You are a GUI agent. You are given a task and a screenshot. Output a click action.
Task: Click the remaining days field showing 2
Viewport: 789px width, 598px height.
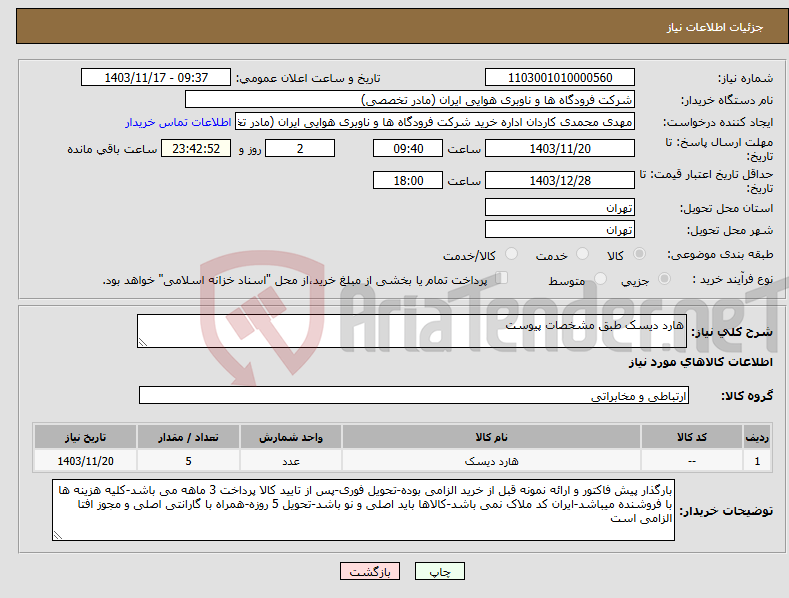point(300,148)
